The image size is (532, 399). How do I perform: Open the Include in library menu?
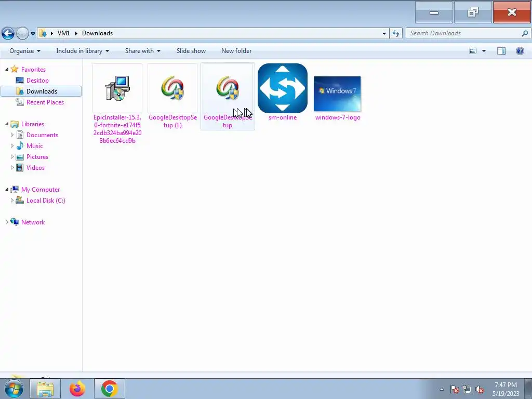[x=83, y=51]
